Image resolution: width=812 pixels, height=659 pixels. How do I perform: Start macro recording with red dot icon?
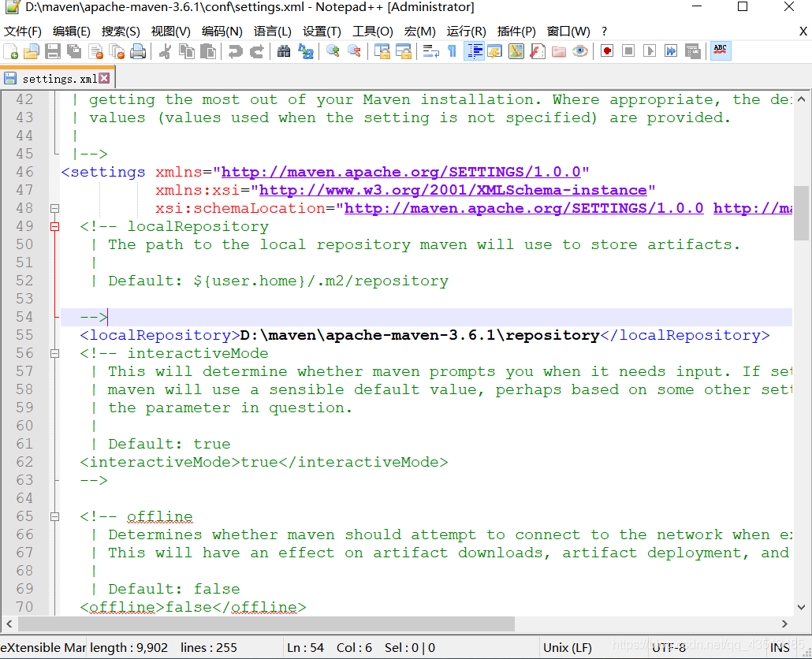tap(606, 52)
